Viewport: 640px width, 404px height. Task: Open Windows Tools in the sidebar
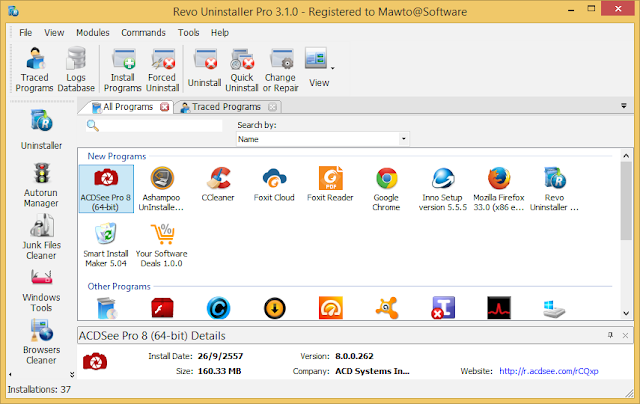coord(41,290)
